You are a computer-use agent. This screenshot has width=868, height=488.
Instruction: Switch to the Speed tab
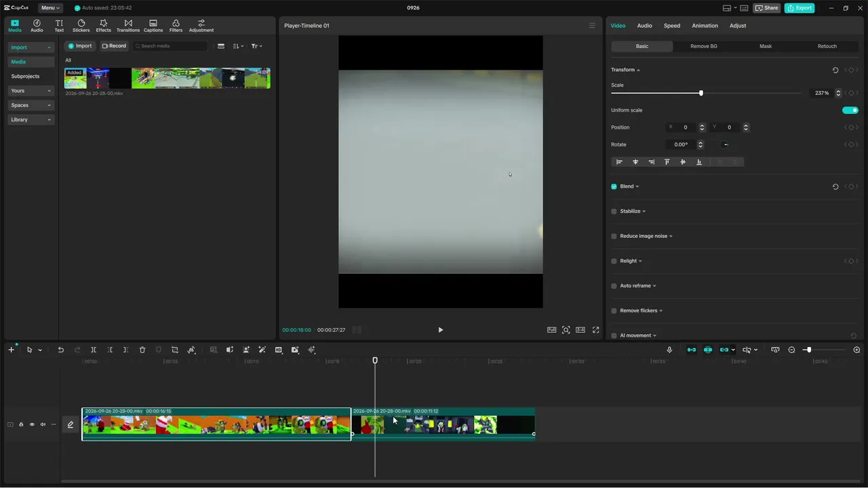coord(671,26)
